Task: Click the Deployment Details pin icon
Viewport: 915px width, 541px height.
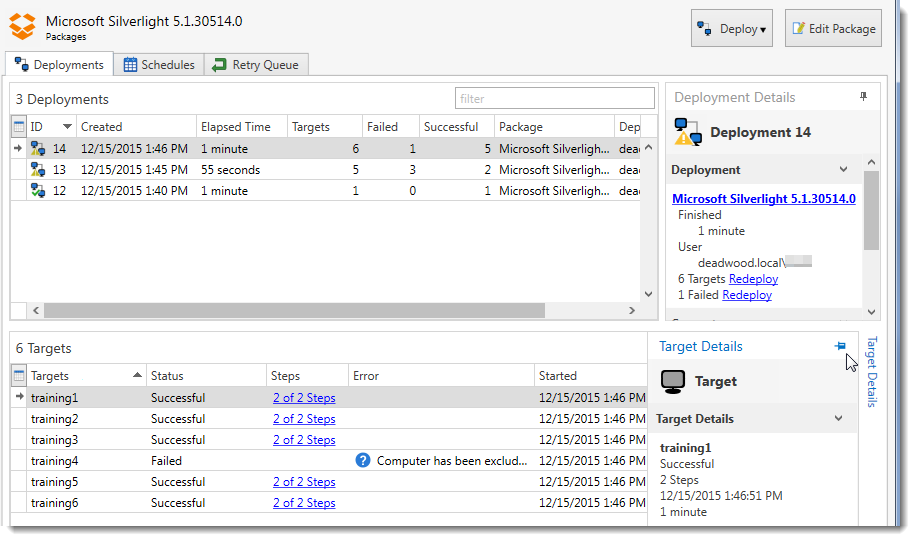Action: pyautogui.click(x=864, y=97)
